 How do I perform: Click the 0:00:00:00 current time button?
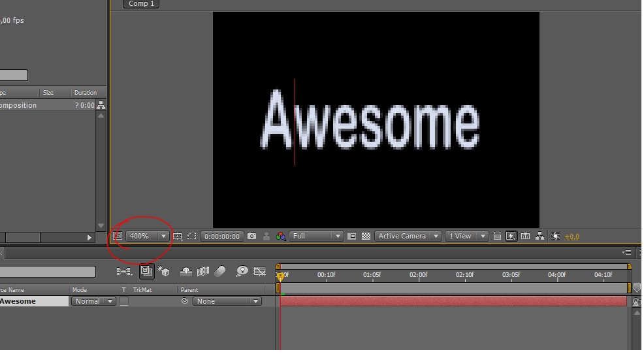tap(222, 236)
